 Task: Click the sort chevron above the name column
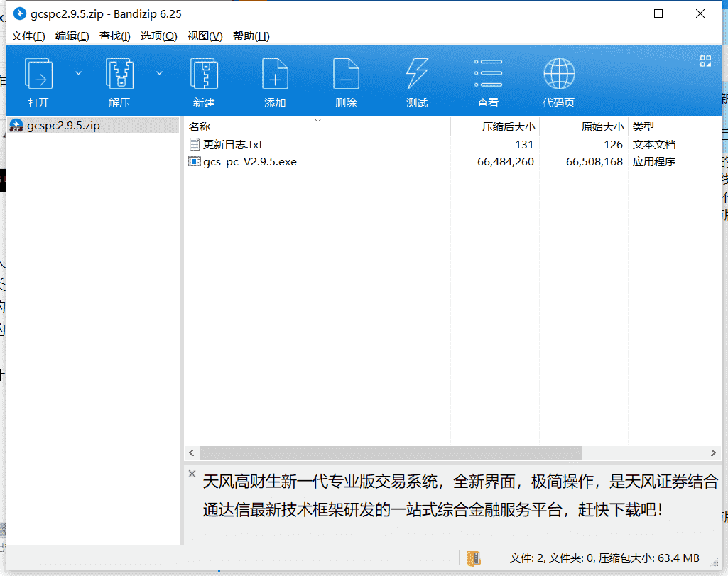(x=317, y=120)
